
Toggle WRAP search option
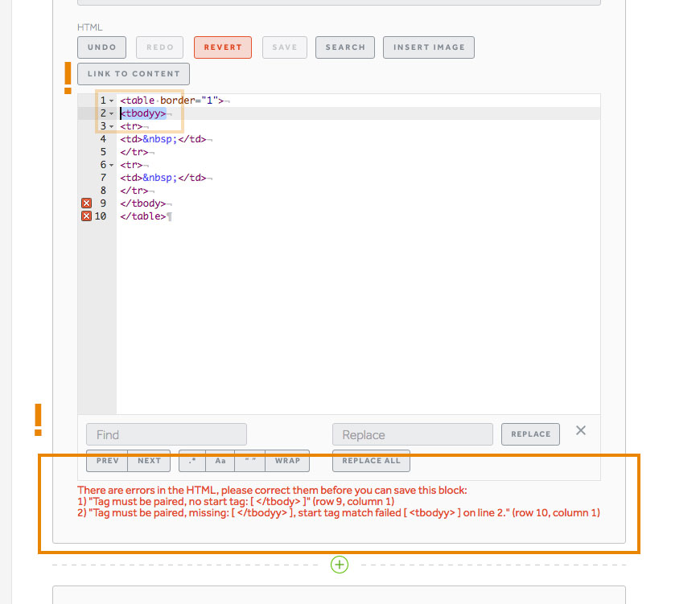click(287, 461)
